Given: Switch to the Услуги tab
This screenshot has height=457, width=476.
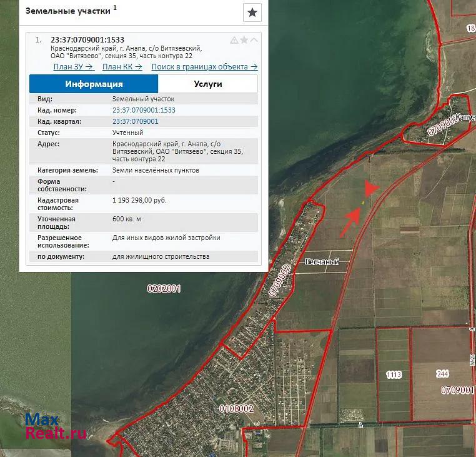Looking at the screenshot, I should tap(207, 84).
